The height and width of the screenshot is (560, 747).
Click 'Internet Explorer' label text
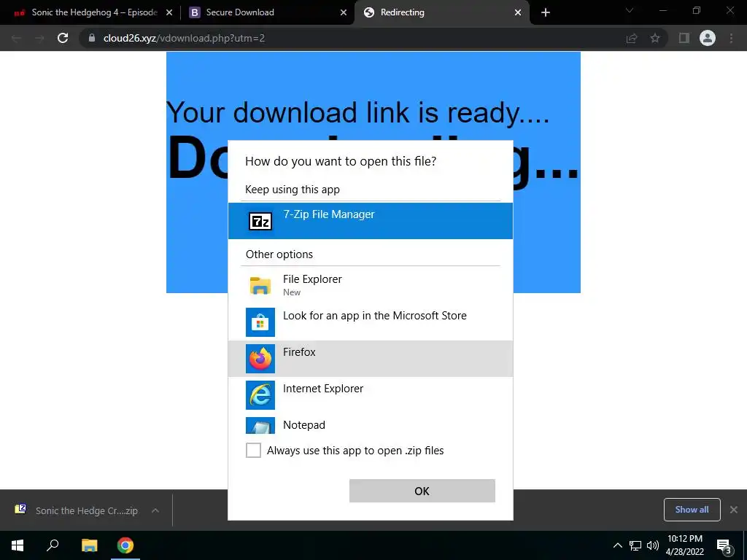(x=323, y=389)
